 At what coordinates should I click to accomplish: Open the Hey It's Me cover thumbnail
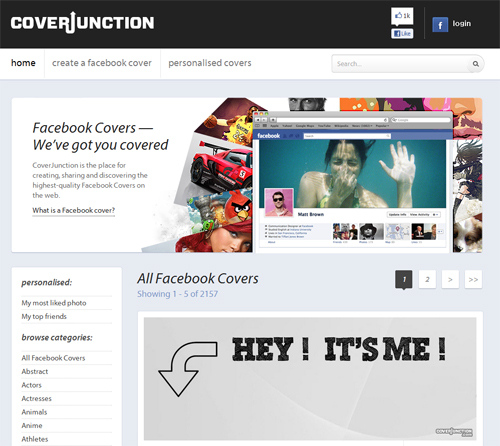[310, 379]
